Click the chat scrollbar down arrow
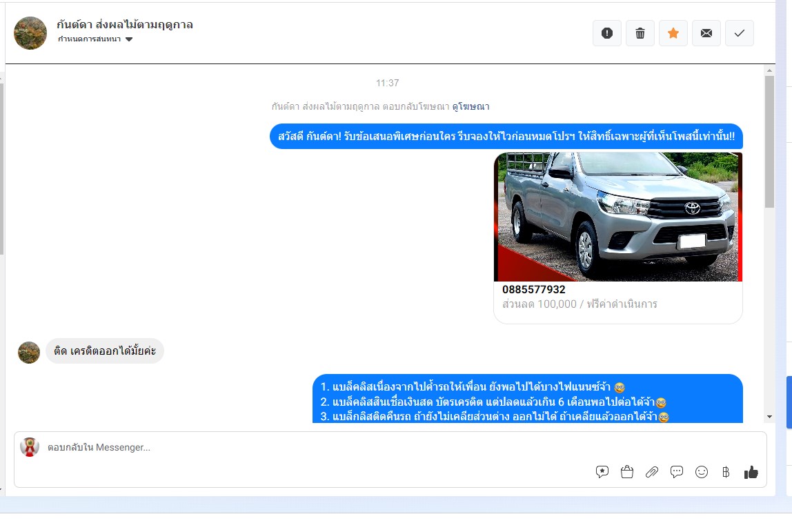 coord(769,417)
